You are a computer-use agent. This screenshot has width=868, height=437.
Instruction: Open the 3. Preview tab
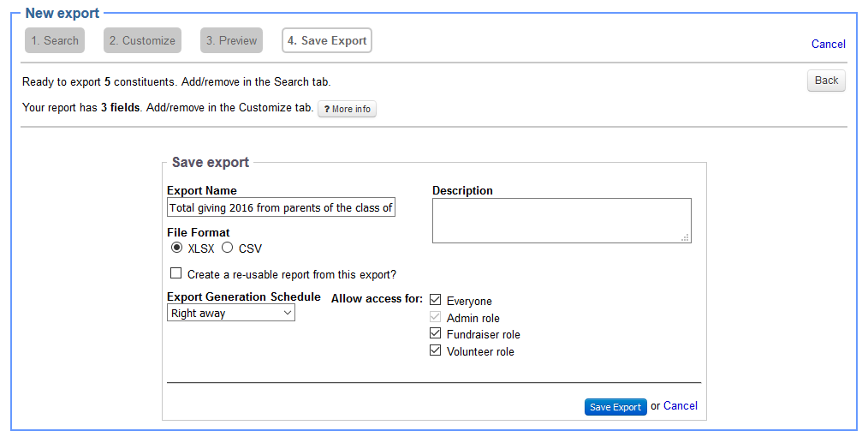231,40
